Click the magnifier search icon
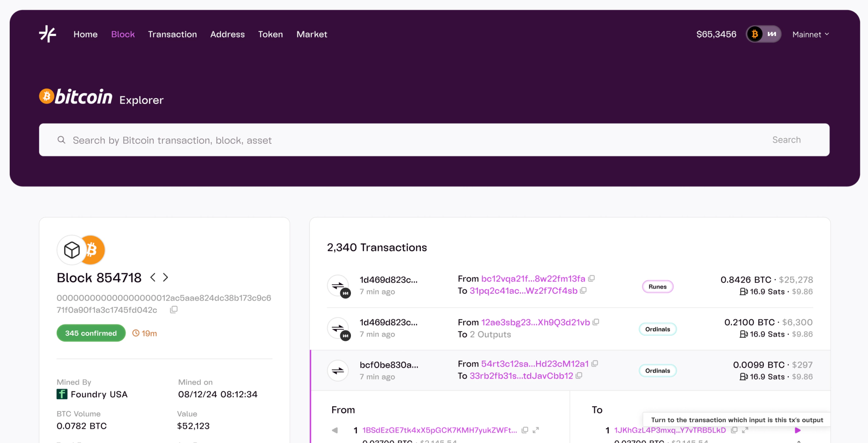This screenshot has height=443, width=868. pos(61,140)
